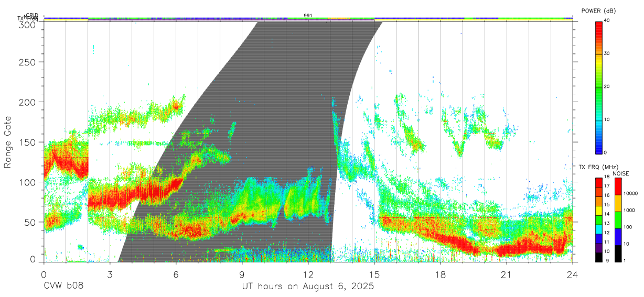Click the 30 tick on POWER scale
Image resolution: width=644 pixels, height=297 pixels.
click(608, 54)
